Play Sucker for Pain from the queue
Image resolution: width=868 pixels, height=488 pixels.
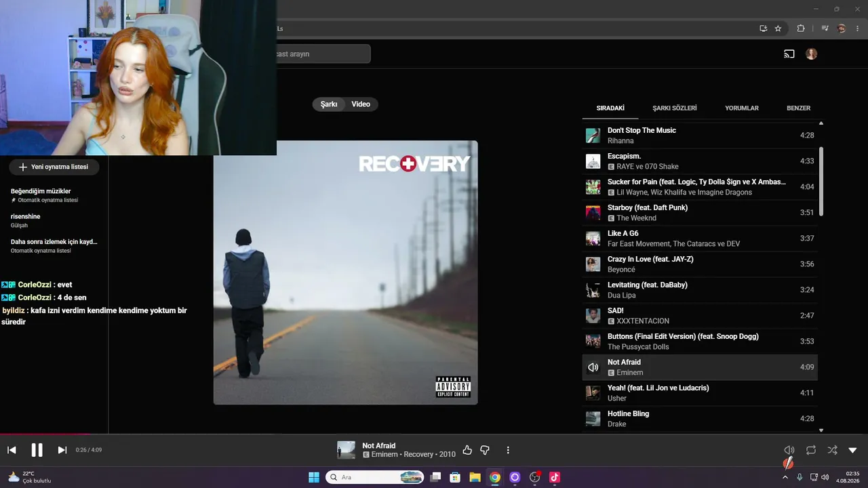pyautogui.click(x=700, y=187)
